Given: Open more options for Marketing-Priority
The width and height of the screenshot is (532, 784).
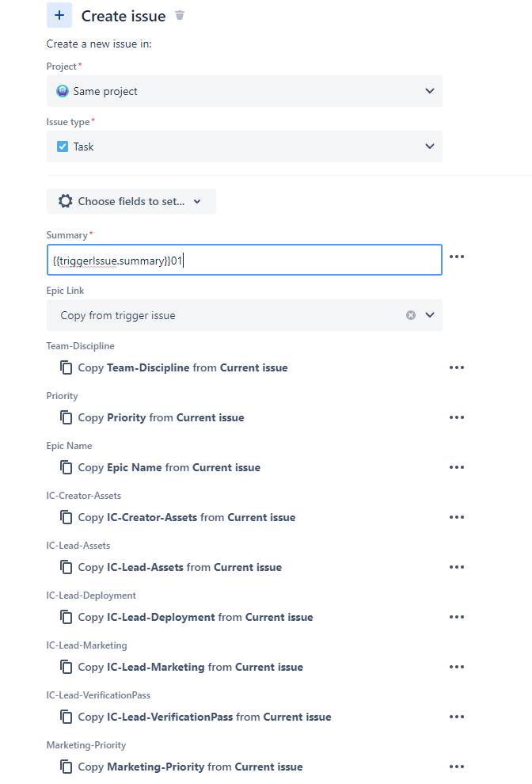Looking at the screenshot, I should pos(457,767).
